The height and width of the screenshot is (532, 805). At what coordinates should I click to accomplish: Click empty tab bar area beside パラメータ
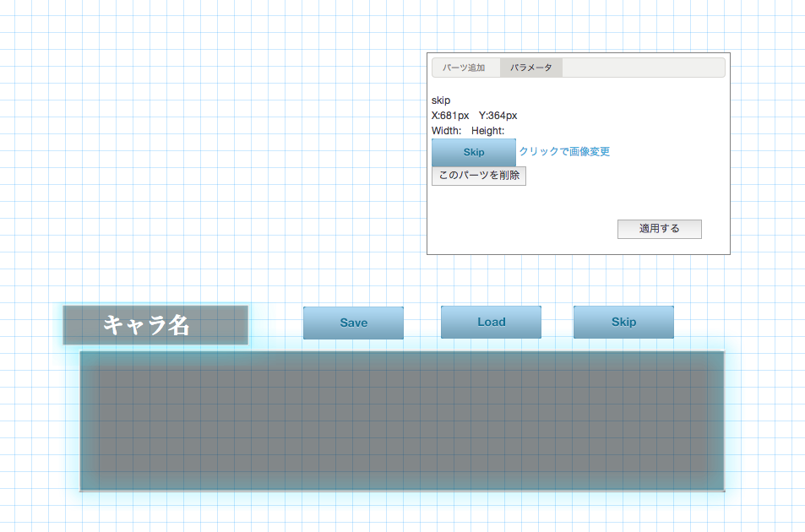[x=642, y=68]
